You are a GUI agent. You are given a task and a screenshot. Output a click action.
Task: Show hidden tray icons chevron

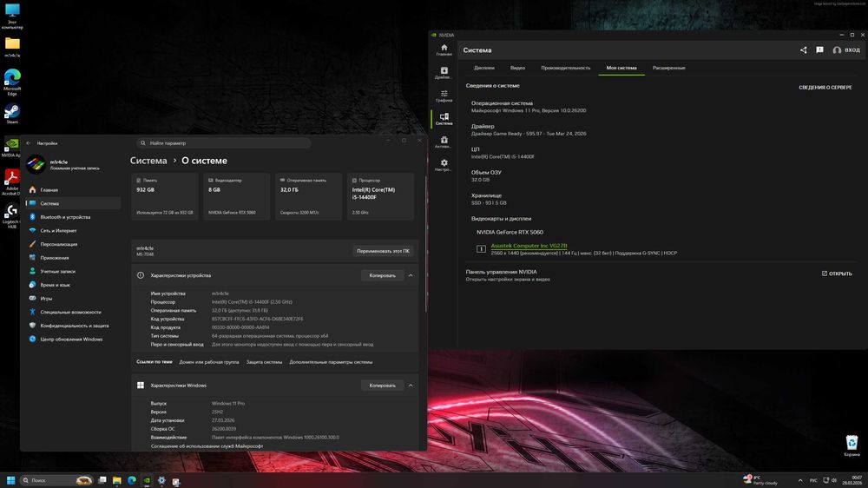pos(800,480)
